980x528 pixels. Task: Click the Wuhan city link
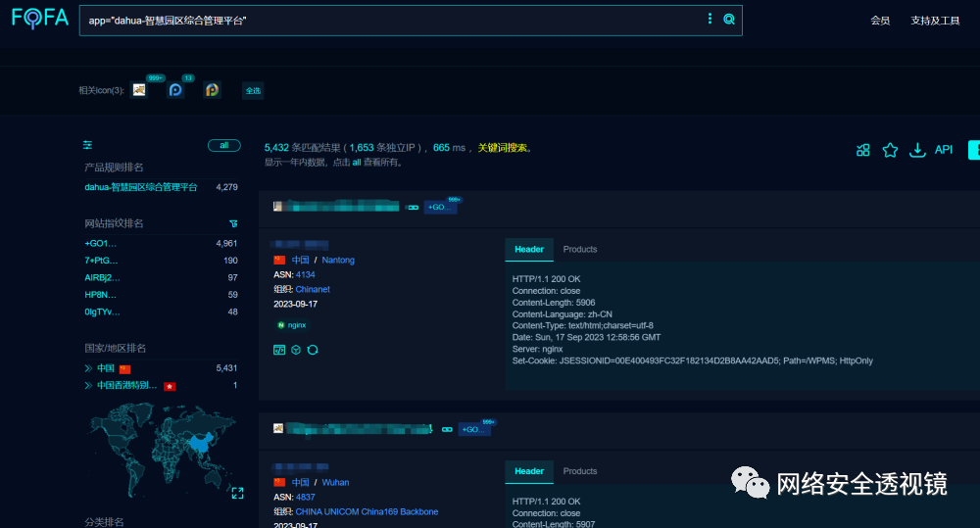(x=335, y=482)
